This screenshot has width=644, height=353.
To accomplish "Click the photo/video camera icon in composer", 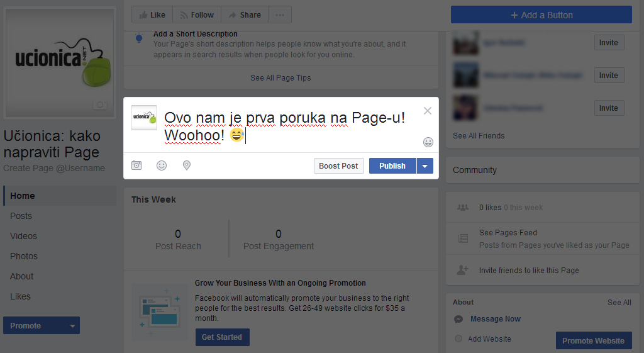I will (136, 165).
